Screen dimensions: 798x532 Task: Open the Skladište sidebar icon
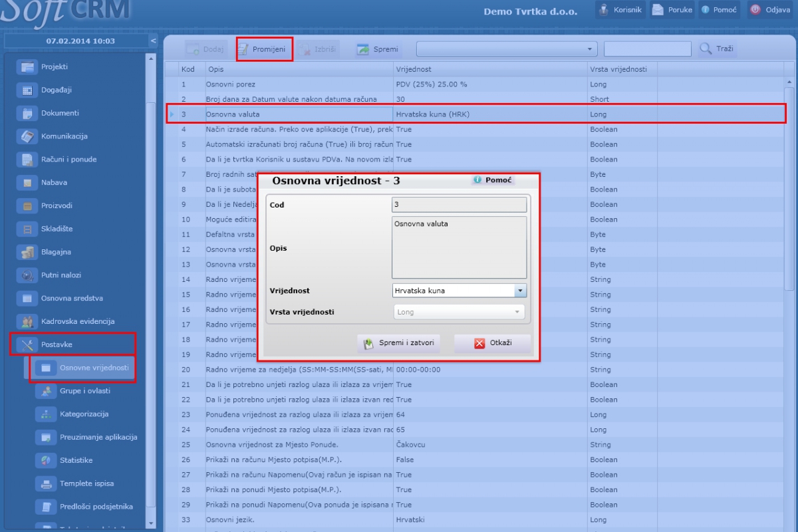pos(27,229)
